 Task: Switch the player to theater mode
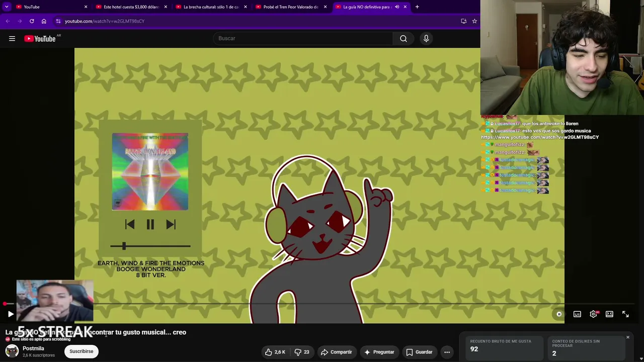(x=609, y=314)
